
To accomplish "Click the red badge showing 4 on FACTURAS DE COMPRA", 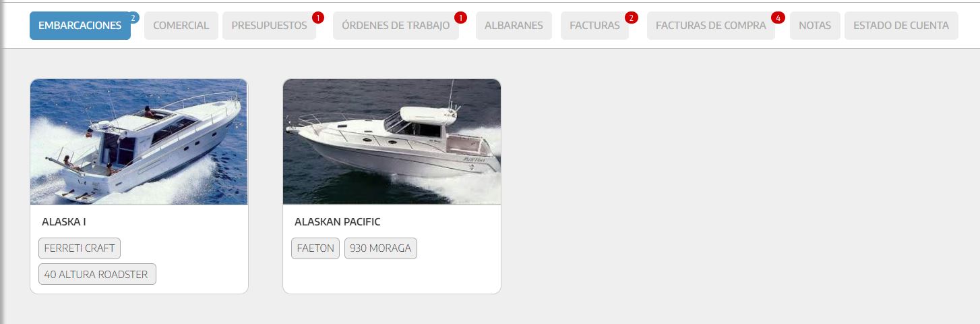I will point(778,18).
